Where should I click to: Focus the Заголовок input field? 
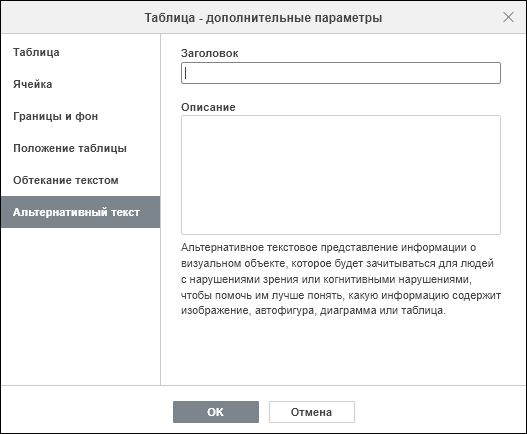point(341,73)
